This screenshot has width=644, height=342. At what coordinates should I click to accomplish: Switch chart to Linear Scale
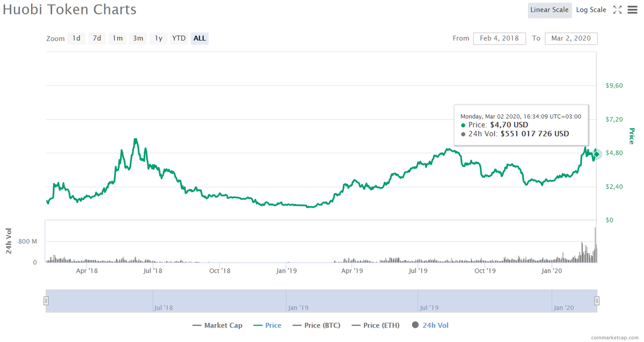pos(550,10)
